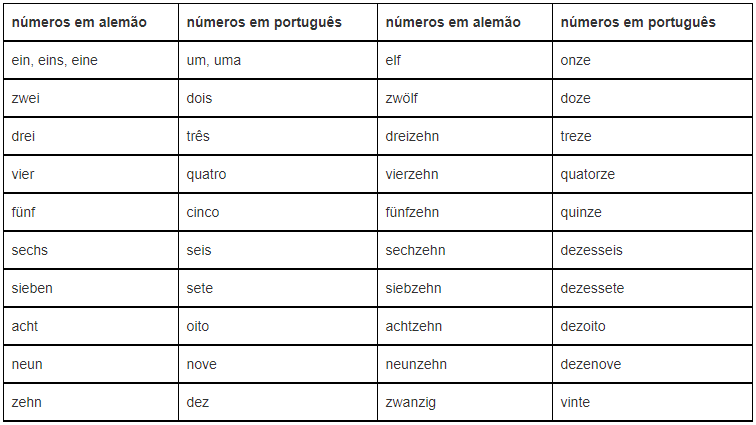The height and width of the screenshot is (425, 756).
Task: Click the German word "sieben"
Action: [32, 289]
